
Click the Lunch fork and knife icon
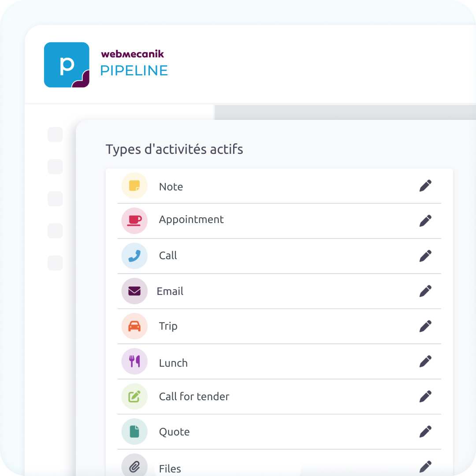coord(134,361)
